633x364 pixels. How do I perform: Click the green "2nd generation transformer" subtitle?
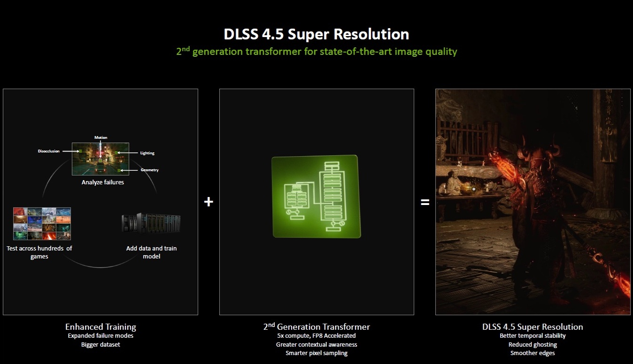click(316, 51)
